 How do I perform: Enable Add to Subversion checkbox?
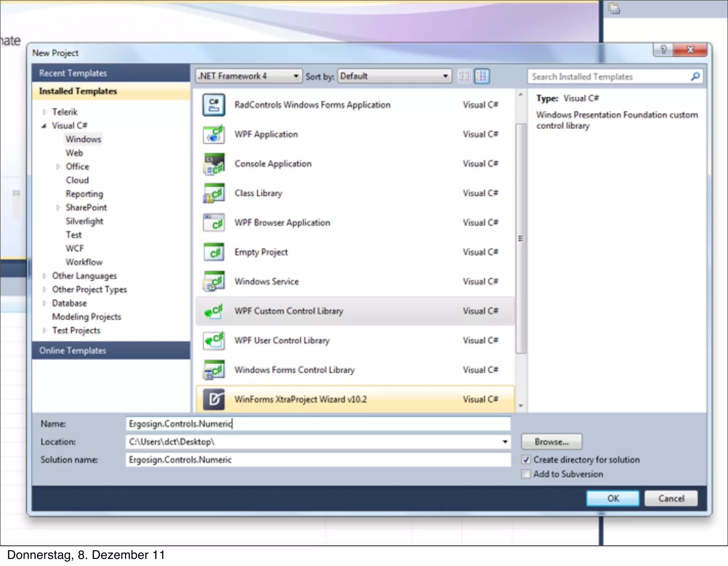(x=526, y=474)
